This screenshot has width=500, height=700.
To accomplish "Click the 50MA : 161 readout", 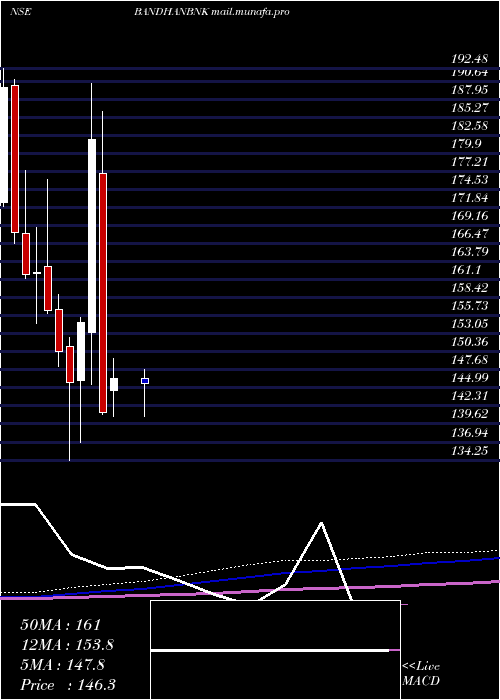I will coord(61,625).
